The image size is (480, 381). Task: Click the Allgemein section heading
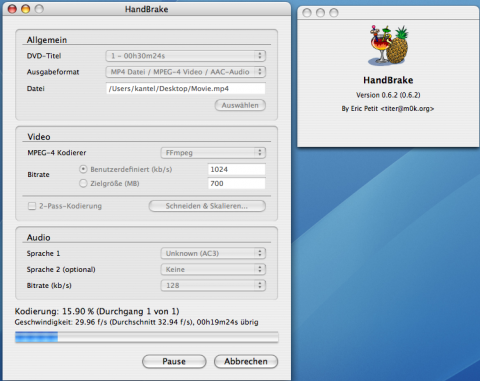(47, 40)
